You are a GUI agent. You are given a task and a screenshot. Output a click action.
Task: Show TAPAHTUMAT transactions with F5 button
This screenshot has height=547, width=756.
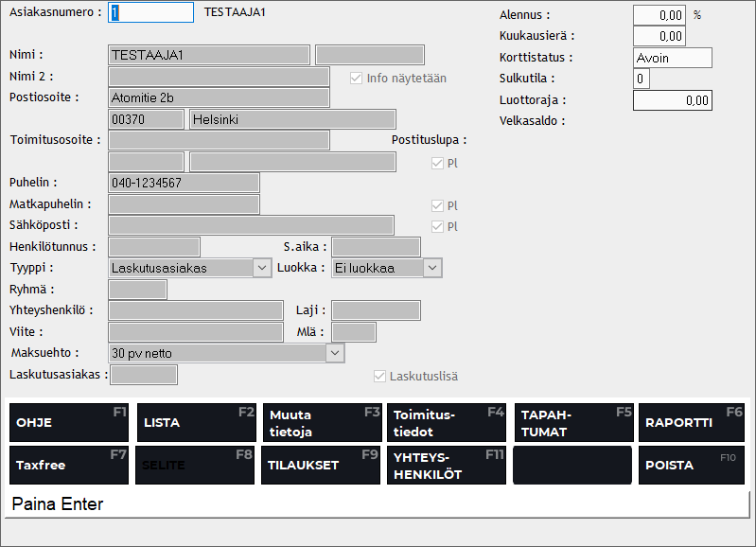pos(572,422)
